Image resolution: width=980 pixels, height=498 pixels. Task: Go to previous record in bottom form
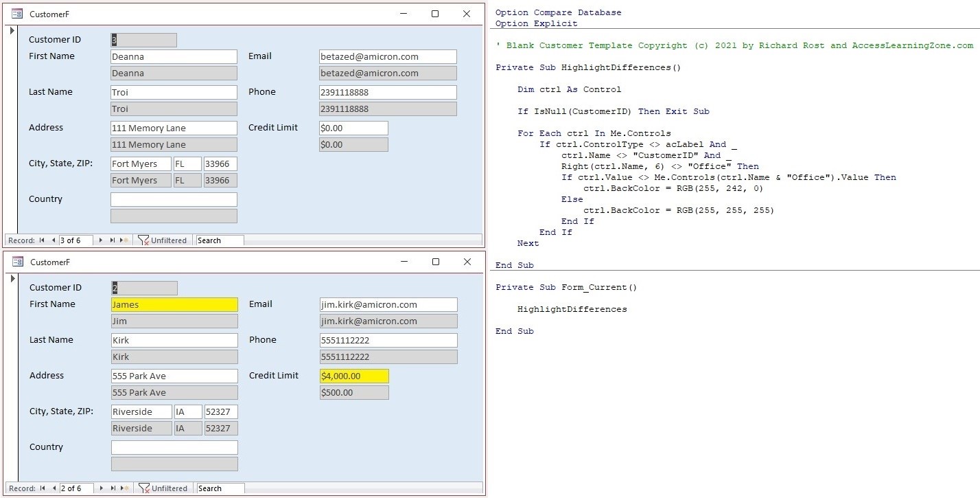(54, 488)
